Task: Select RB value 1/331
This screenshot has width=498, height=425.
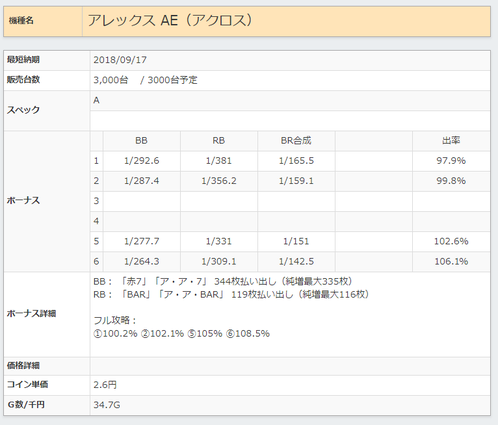Action: pos(219,241)
